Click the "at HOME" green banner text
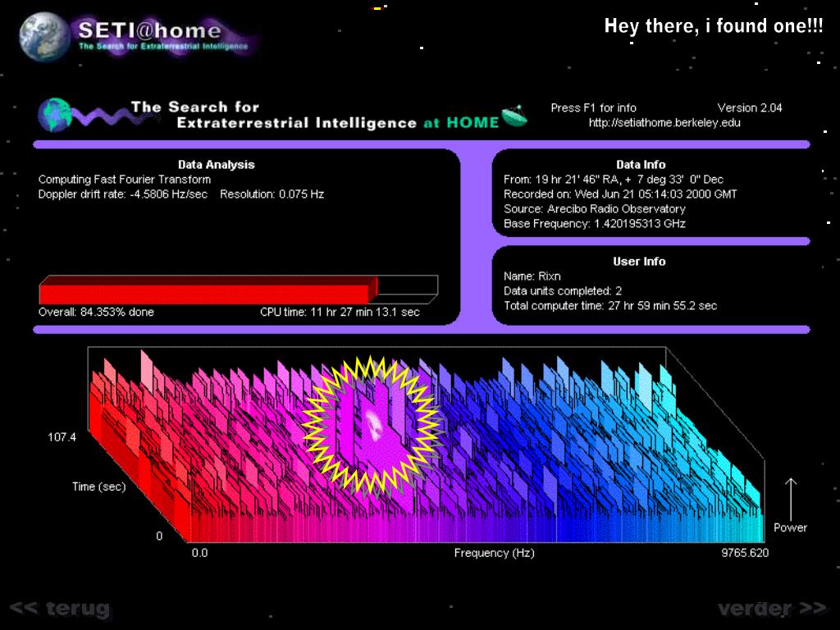840x630 pixels. coord(461,123)
